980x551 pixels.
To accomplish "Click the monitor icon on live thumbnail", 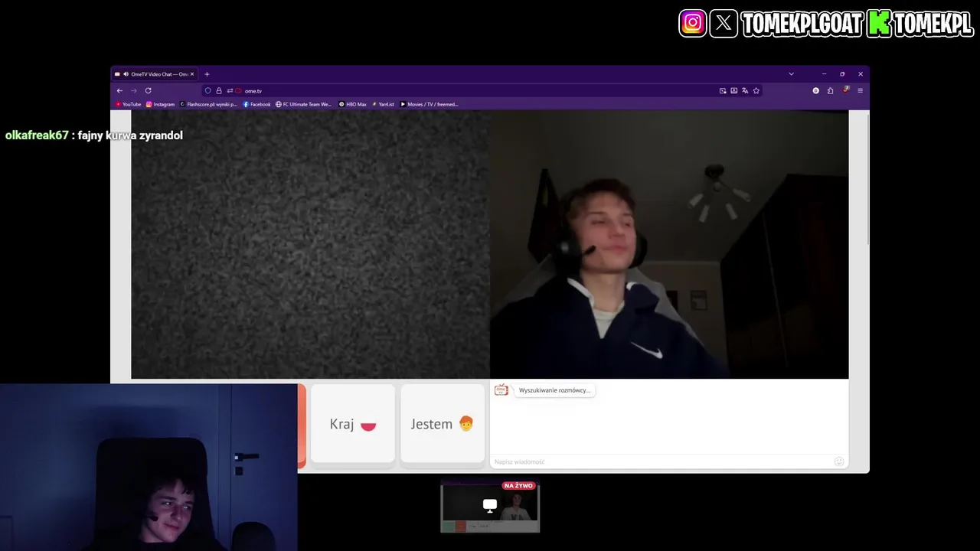I will pos(490,505).
